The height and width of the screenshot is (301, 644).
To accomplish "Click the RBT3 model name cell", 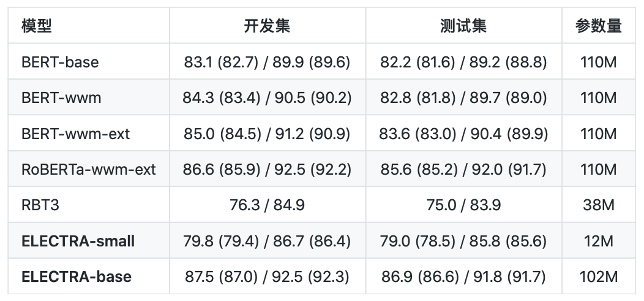I will 40,205.
